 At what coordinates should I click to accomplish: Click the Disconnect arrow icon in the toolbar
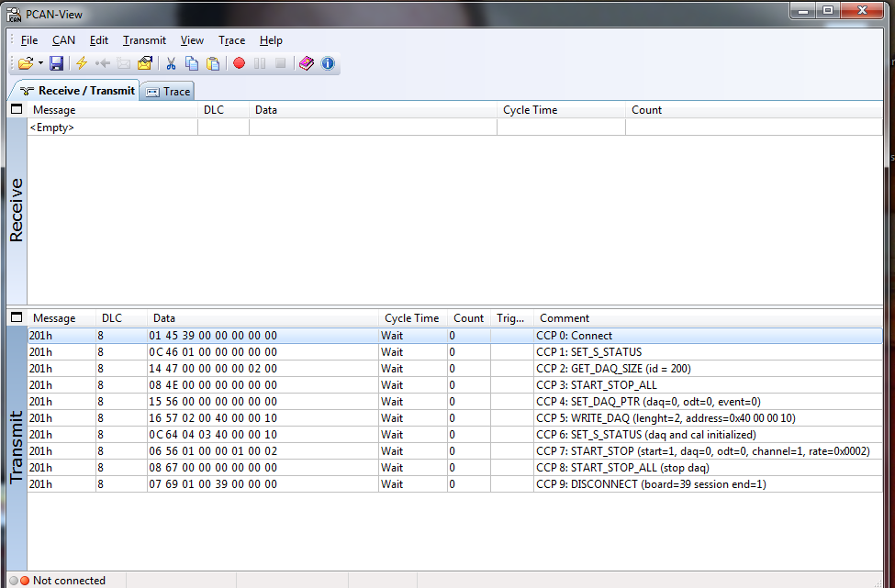(x=103, y=63)
